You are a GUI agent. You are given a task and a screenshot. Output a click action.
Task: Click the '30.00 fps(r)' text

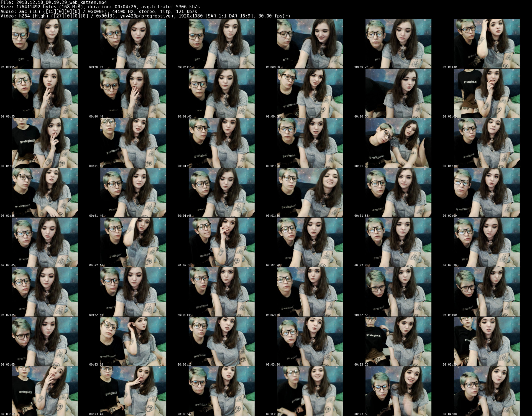[x=274, y=16]
